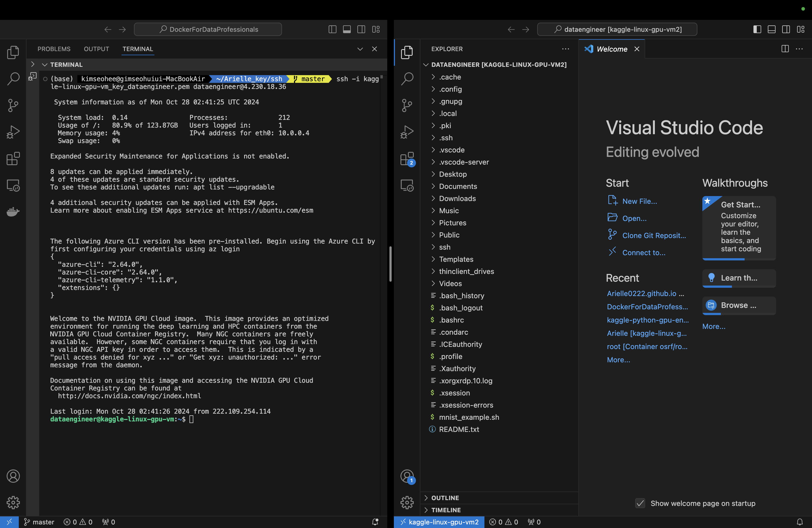
Task: Open Explorer icon in kaggle-linux-gpu-vm2 window
Action: [x=407, y=52]
